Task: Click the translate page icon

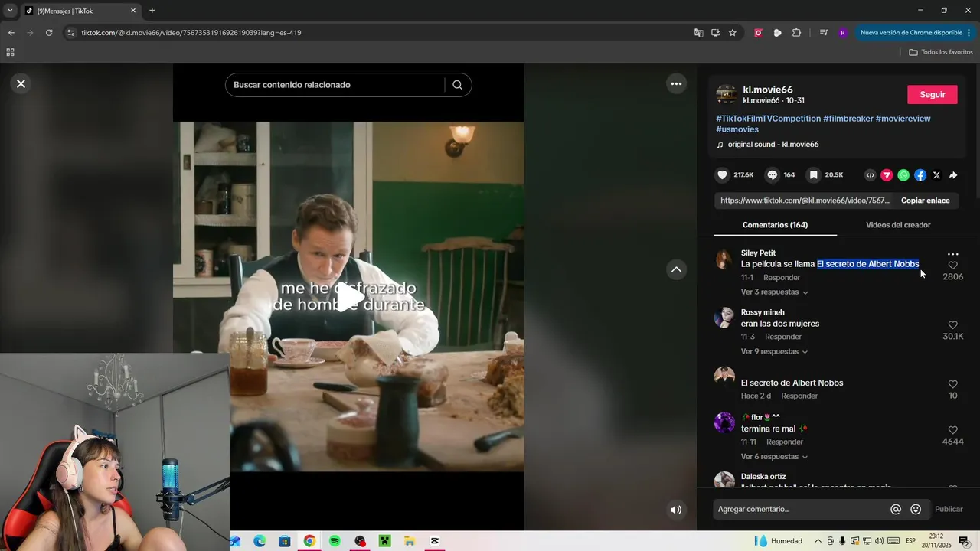Action: tap(698, 33)
